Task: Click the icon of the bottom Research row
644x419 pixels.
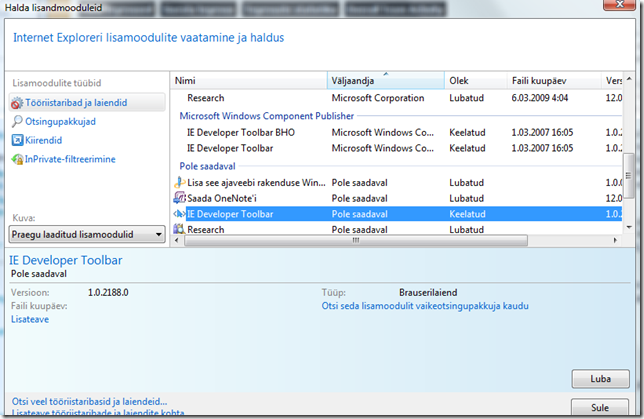Action: pos(179,229)
